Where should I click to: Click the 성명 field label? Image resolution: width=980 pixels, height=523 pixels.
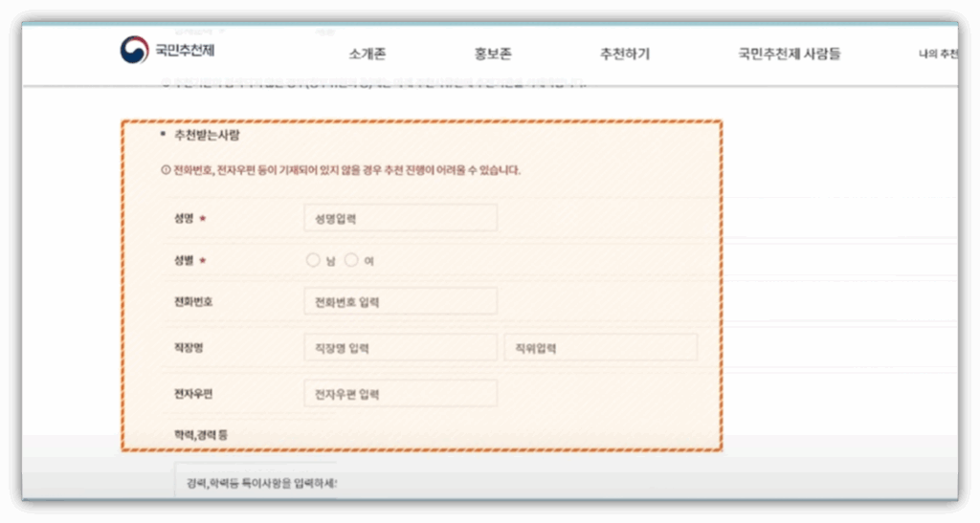[184, 218]
